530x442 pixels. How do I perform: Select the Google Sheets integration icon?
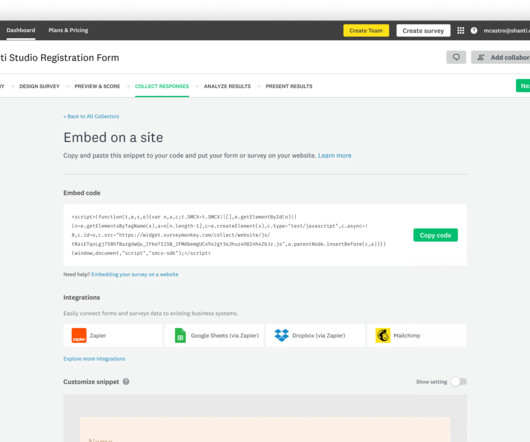pyautogui.click(x=180, y=336)
